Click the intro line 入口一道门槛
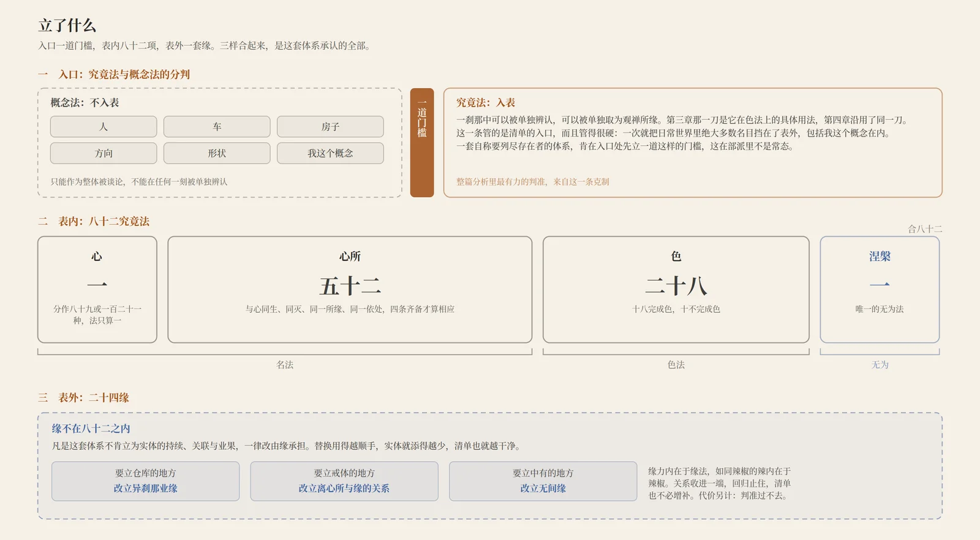The image size is (980, 540). click(205, 45)
